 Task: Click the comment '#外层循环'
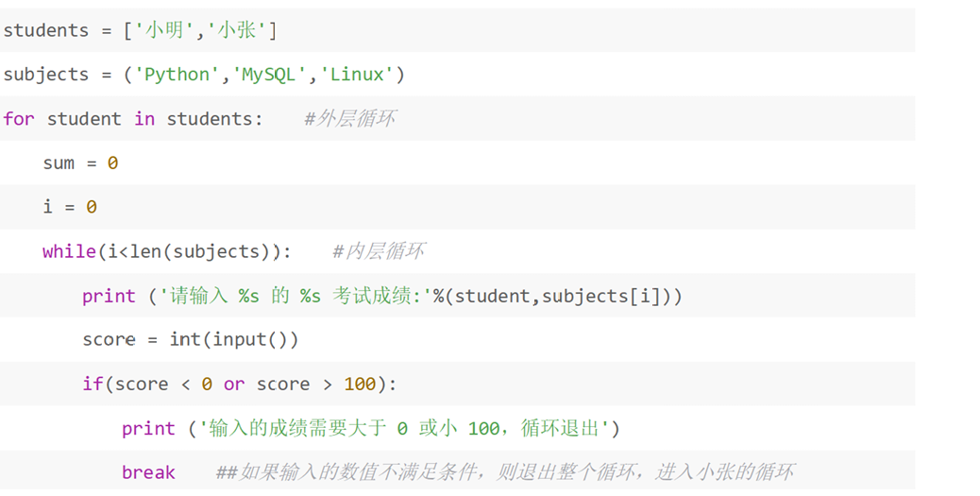pos(349,119)
